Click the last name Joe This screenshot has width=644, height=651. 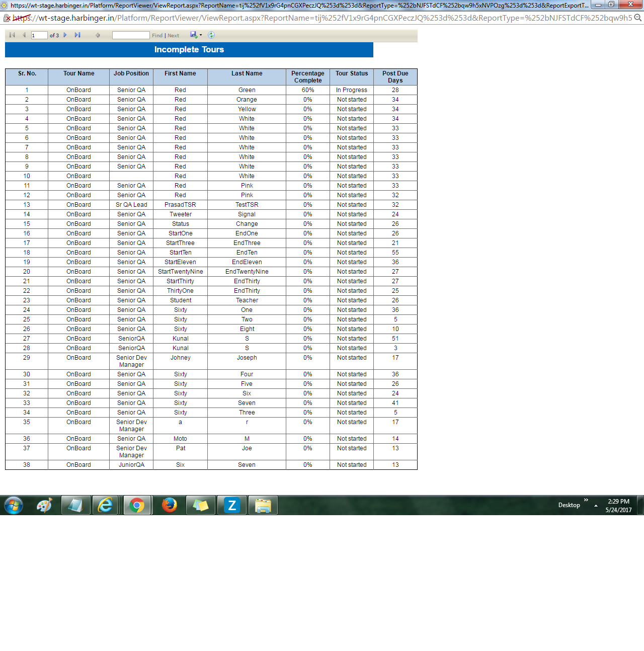tap(247, 448)
